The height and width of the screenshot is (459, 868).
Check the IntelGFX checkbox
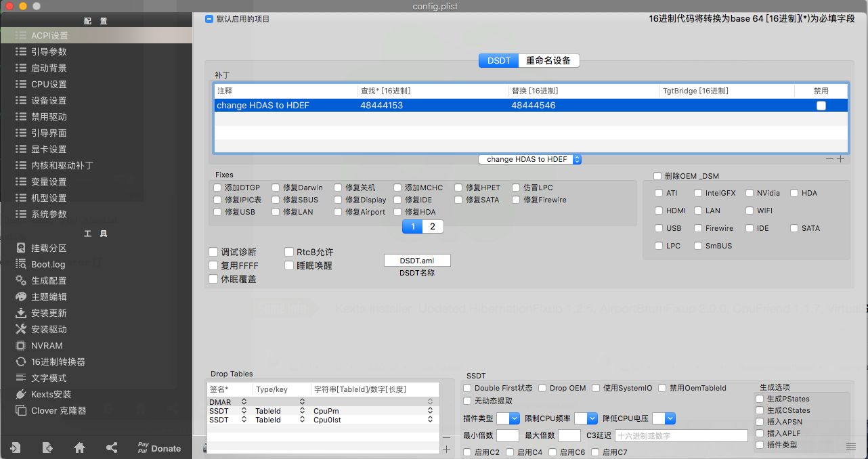pos(698,193)
